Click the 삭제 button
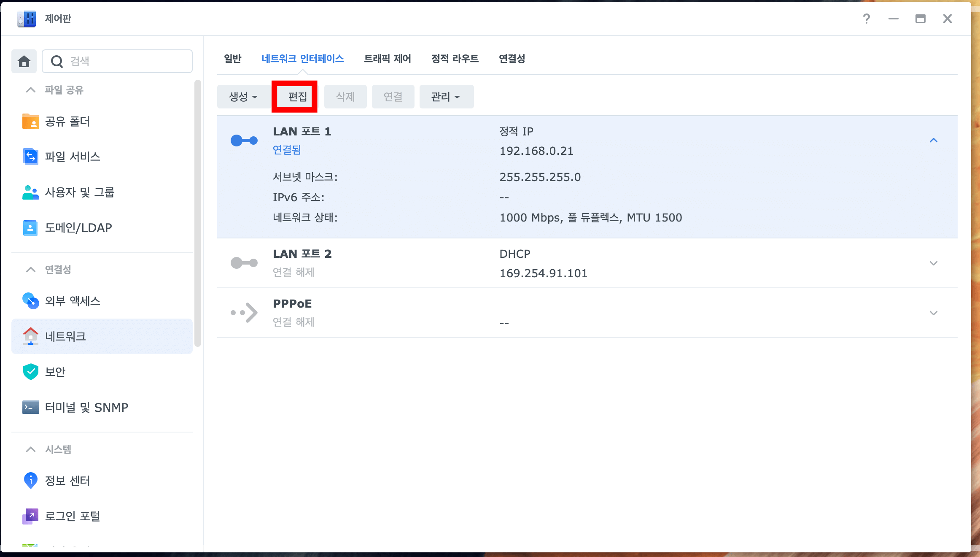This screenshot has height=557, width=980. pos(345,97)
